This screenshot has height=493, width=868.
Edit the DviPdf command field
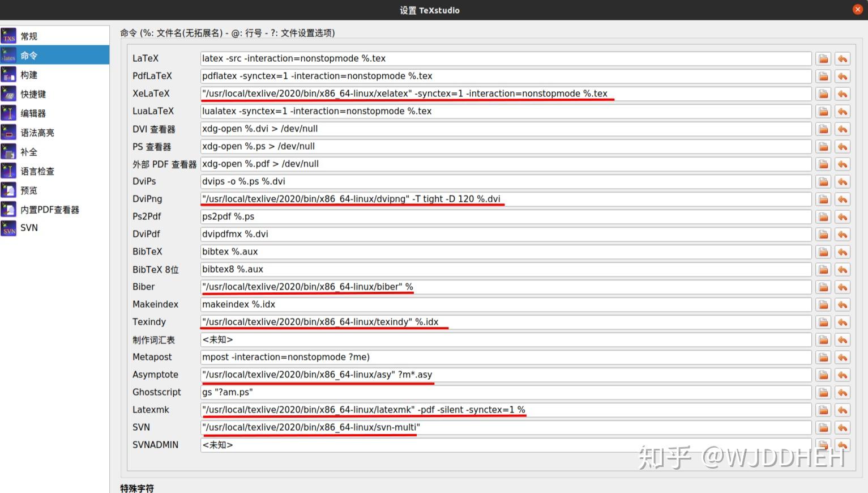point(506,234)
